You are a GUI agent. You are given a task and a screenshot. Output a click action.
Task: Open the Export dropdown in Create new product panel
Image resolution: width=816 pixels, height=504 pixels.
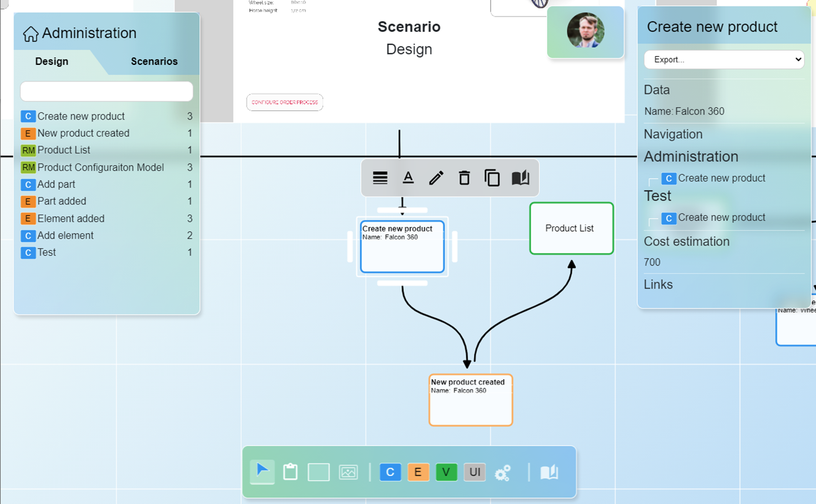pyautogui.click(x=724, y=60)
